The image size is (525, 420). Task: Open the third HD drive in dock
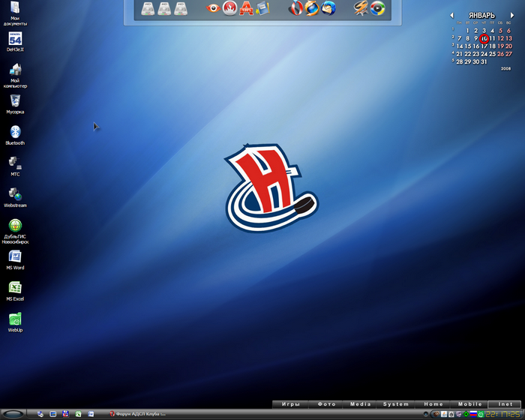point(181,9)
